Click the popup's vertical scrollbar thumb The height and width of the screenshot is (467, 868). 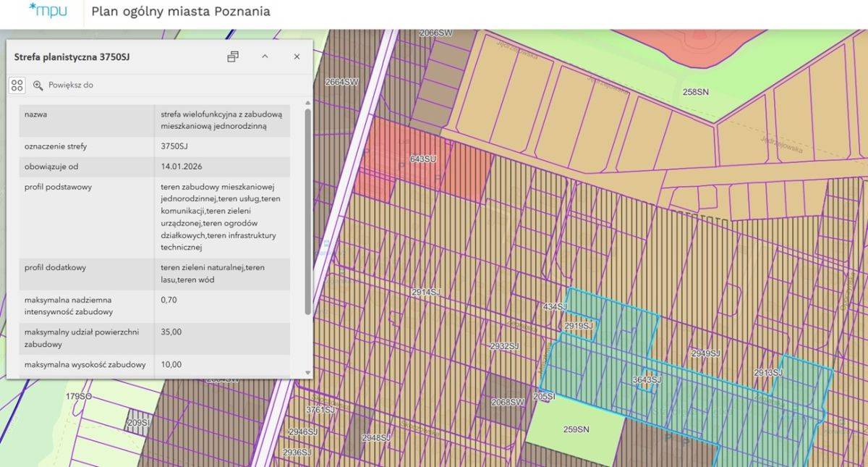tap(308, 210)
